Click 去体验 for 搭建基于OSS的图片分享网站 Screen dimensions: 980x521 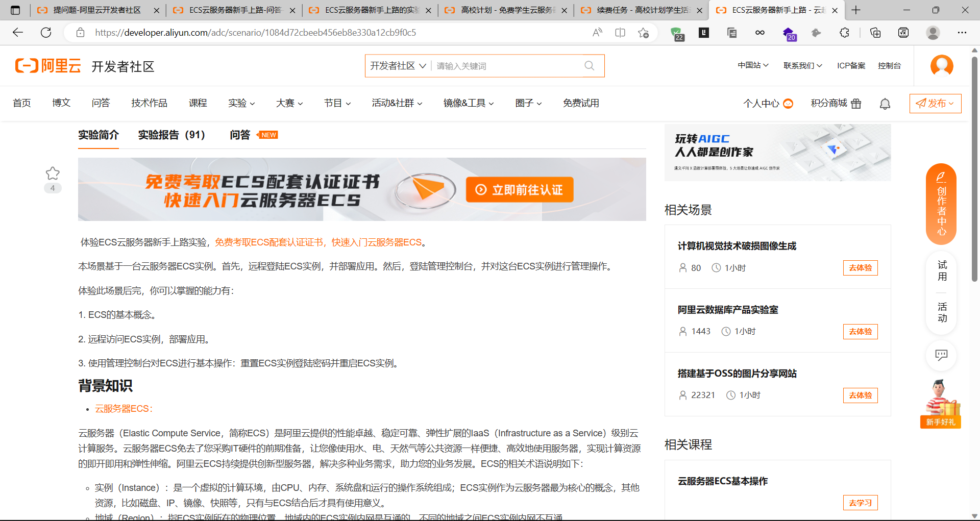click(x=860, y=395)
